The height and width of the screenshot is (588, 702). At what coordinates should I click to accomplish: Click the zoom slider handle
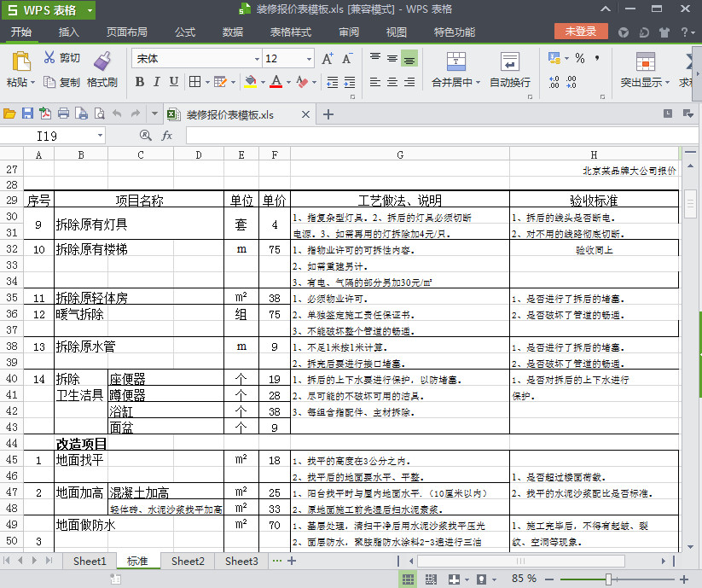click(x=608, y=579)
